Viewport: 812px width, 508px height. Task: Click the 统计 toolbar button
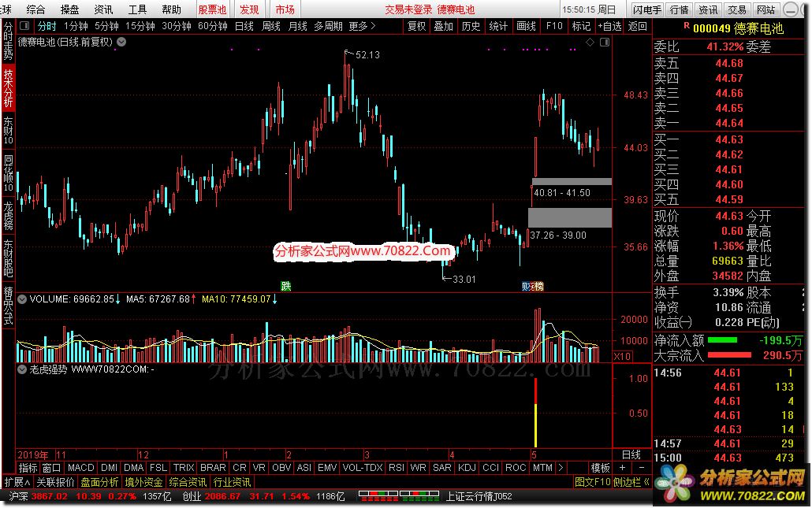pos(498,26)
